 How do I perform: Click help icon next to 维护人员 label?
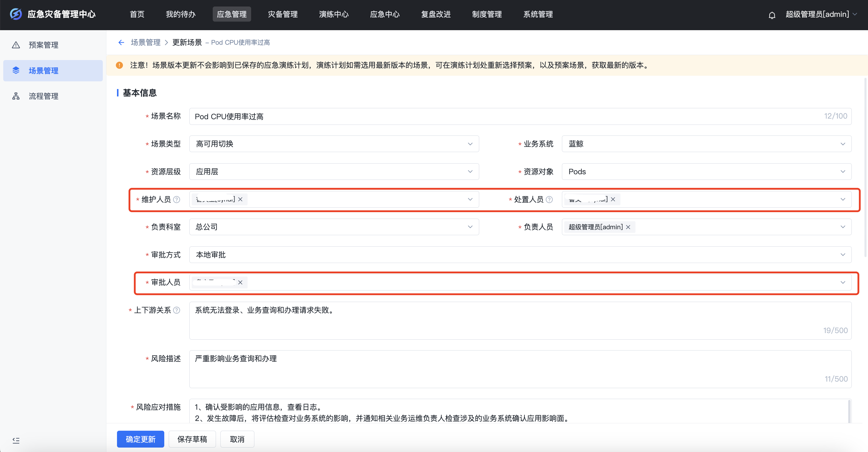click(x=177, y=199)
